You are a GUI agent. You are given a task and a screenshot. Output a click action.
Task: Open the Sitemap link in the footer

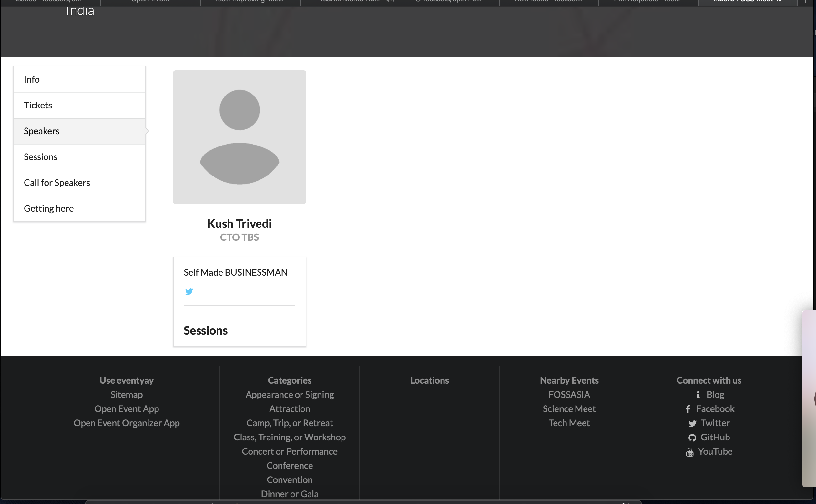click(126, 394)
